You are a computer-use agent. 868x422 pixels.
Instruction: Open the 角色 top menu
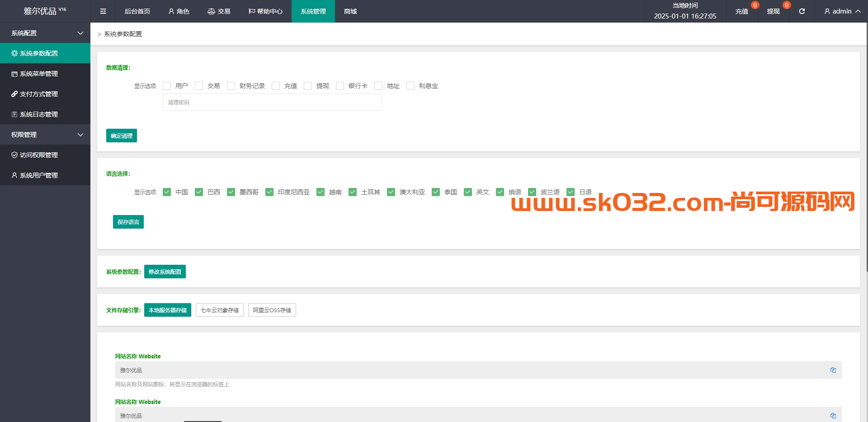179,11
